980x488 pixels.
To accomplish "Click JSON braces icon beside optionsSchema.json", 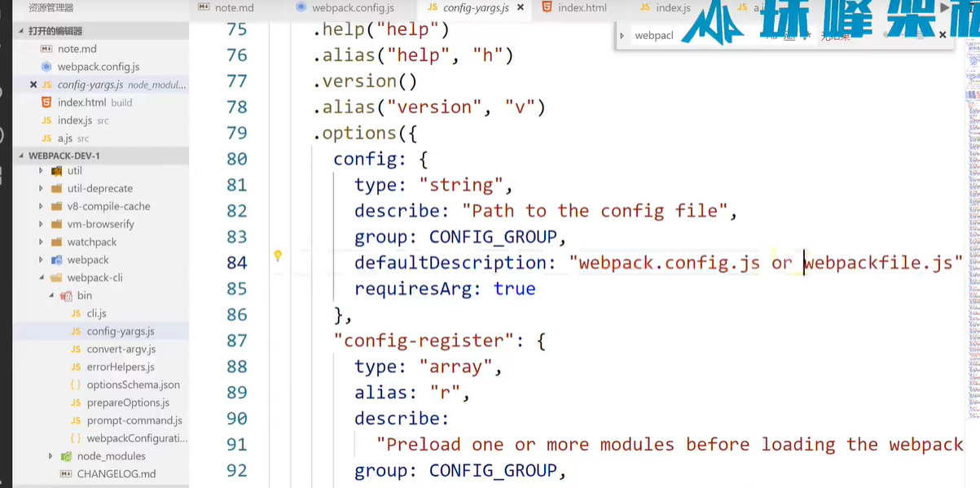I will [x=76, y=385].
